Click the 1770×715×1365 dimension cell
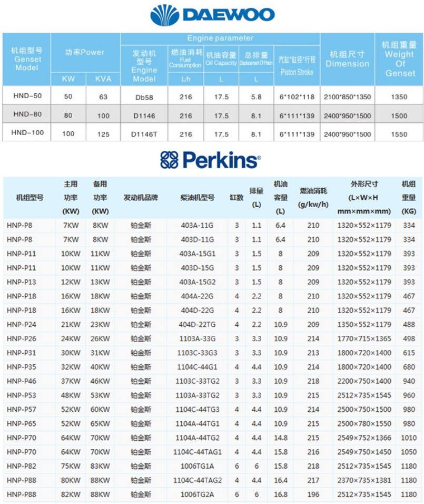Screen dimensions: 424x504 [x=364, y=338]
